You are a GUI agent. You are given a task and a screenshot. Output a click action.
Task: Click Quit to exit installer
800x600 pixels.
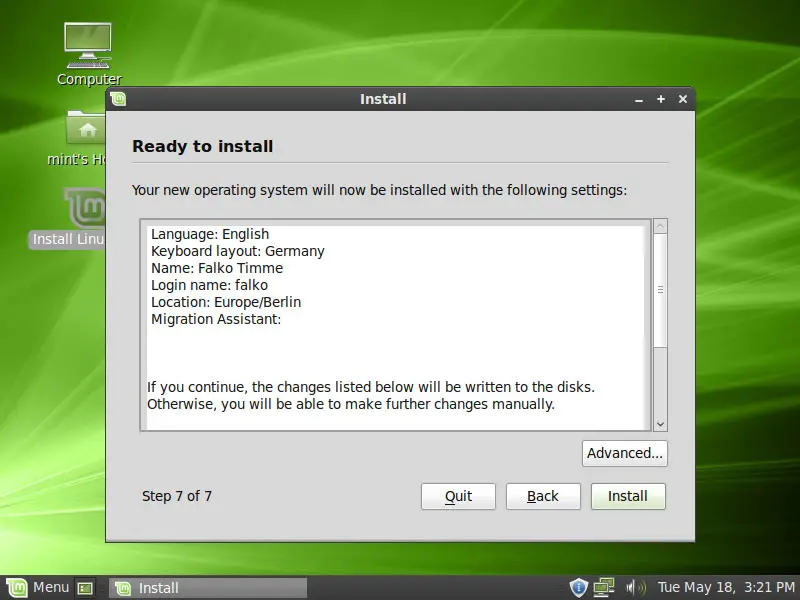tap(458, 496)
